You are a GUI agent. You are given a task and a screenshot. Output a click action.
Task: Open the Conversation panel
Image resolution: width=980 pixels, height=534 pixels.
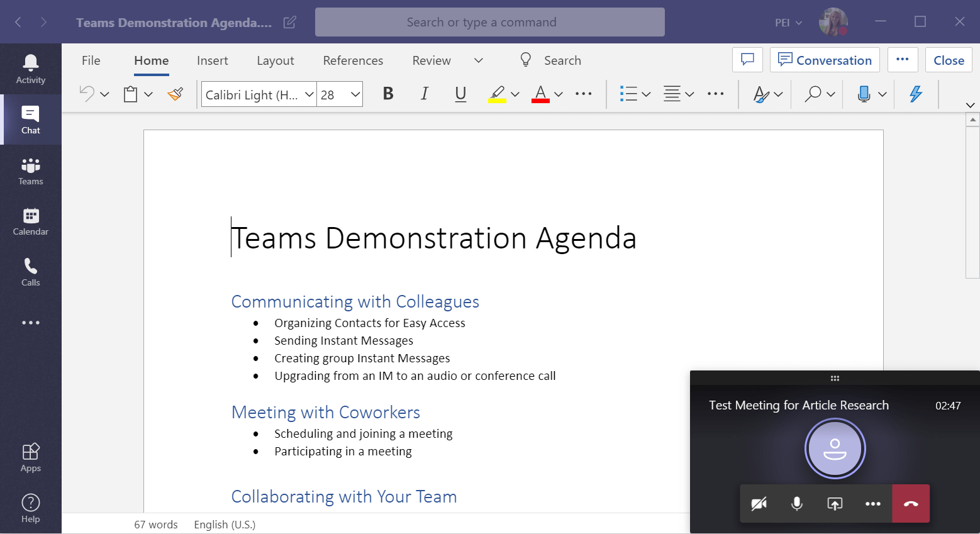(825, 60)
